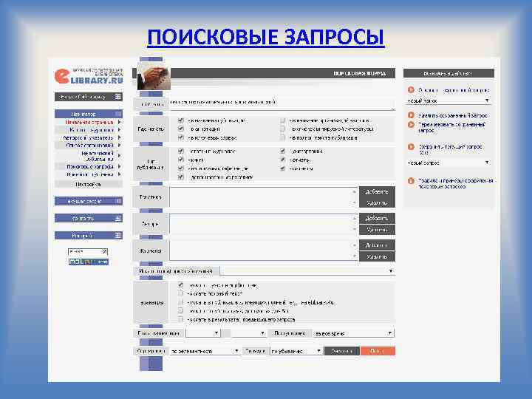This screenshot has width=532, height=399.
Task: Click the arrow next to Тематический рубрикатор
Action: click(x=119, y=156)
